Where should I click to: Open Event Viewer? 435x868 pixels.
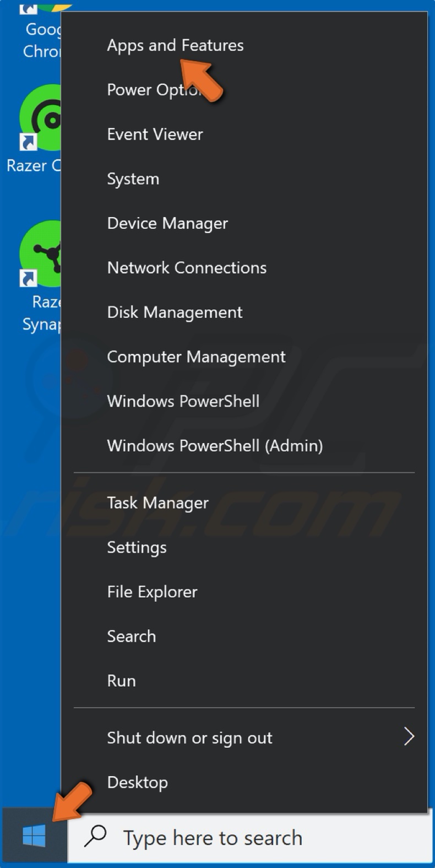[x=155, y=134]
